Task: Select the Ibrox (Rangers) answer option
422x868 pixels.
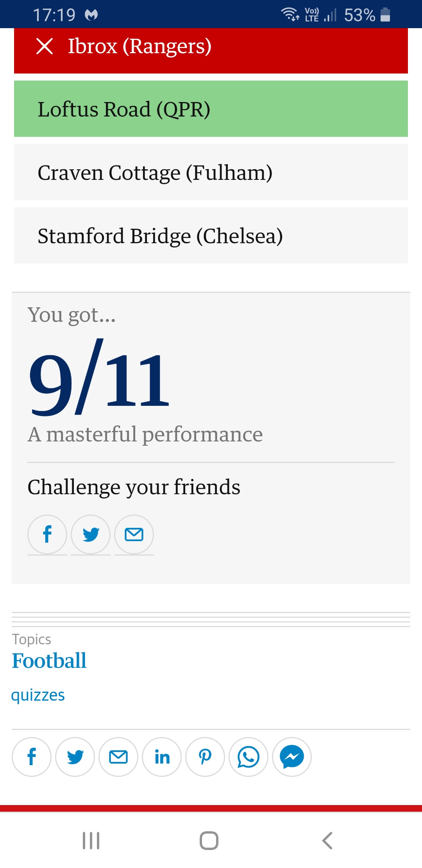Action: [x=211, y=50]
